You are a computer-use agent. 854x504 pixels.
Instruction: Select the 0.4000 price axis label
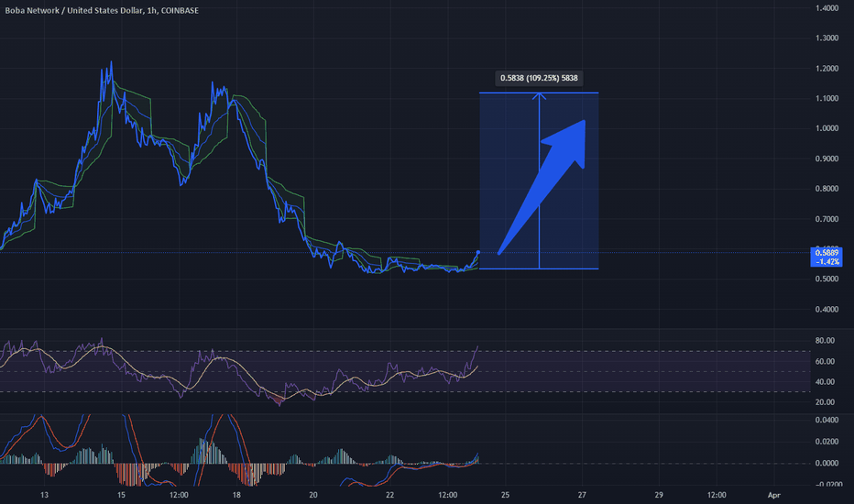pos(827,310)
